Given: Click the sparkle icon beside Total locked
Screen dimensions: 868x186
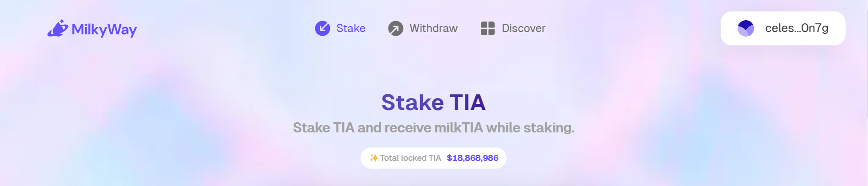Looking at the screenshot, I should tap(374, 158).
